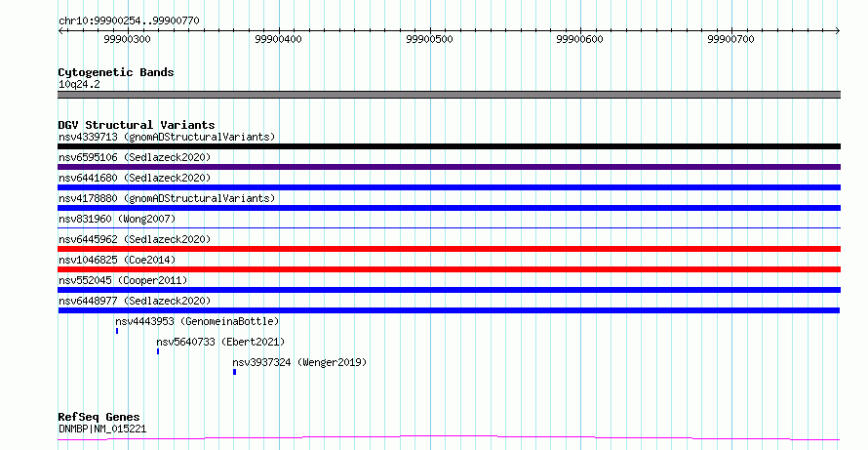Click ruler position 99900400
This screenshot has width=868, height=450.
tap(279, 39)
